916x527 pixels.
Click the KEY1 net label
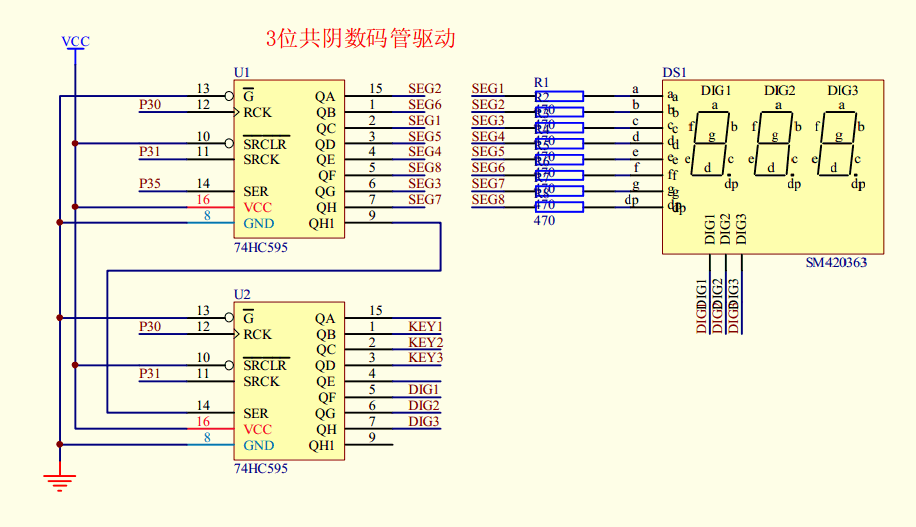coord(425,327)
